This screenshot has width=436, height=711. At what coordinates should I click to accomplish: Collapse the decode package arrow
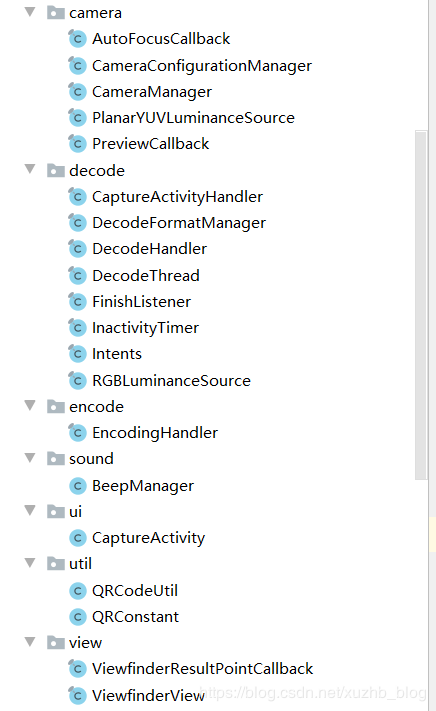(x=30, y=170)
